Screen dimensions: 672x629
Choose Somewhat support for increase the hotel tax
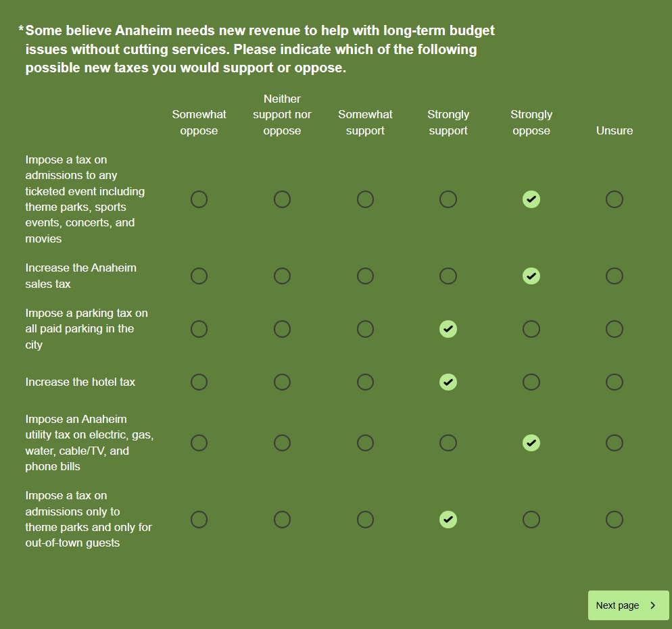(365, 382)
